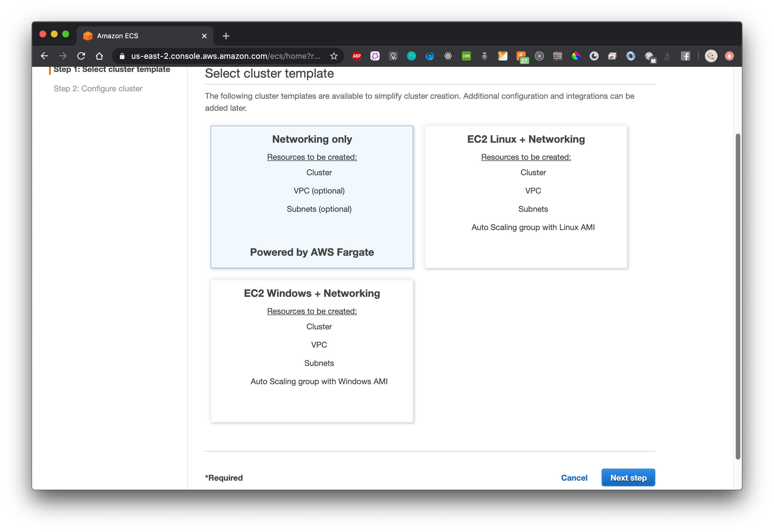
Task: Click 'Auto Scaling group with Windows AMI'
Action: pos(319,381)
